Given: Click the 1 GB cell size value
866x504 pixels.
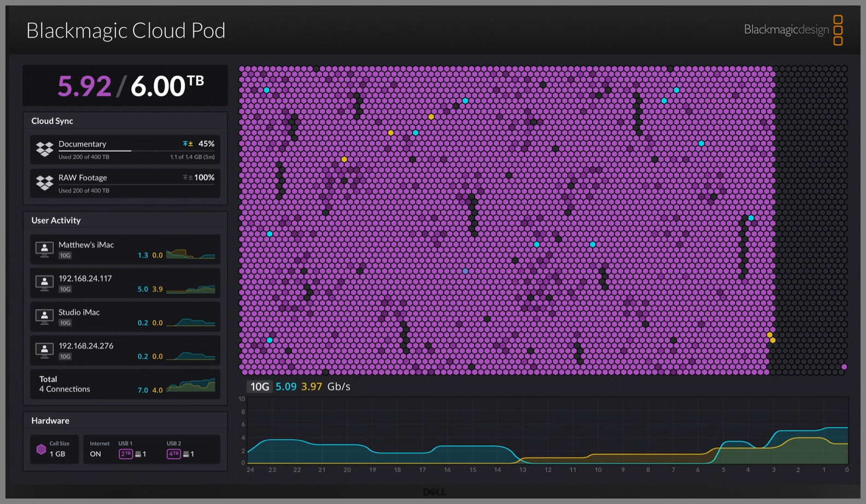Looking at the screenshot, I should [x=57, y=454].
